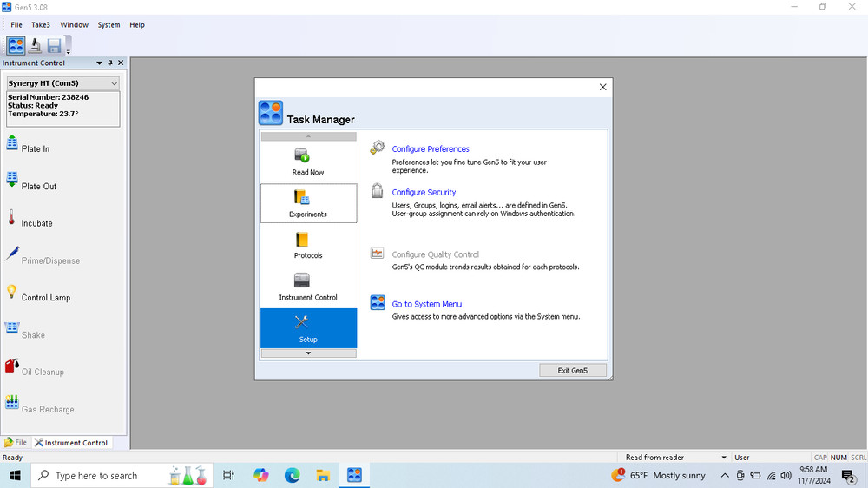Expand the Synergy HT (Com5) dropdown

coord(114,83)
